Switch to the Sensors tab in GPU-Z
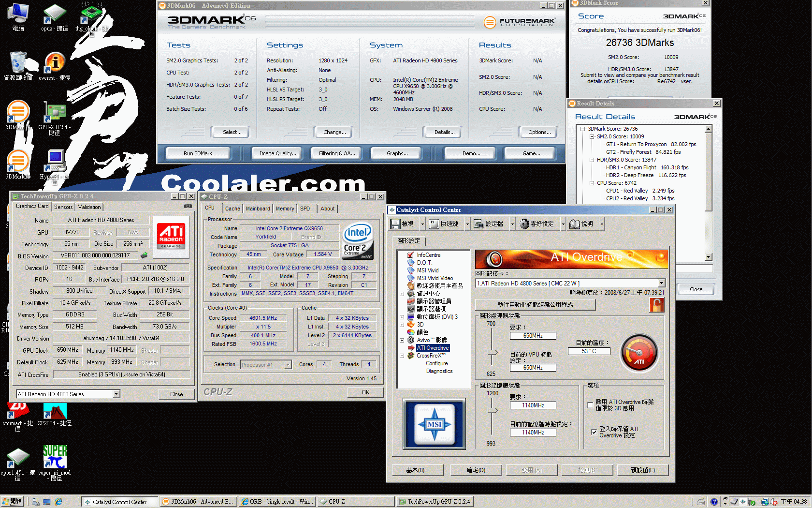The width and height of the screenshot is (812, 508). coord(63,207)
